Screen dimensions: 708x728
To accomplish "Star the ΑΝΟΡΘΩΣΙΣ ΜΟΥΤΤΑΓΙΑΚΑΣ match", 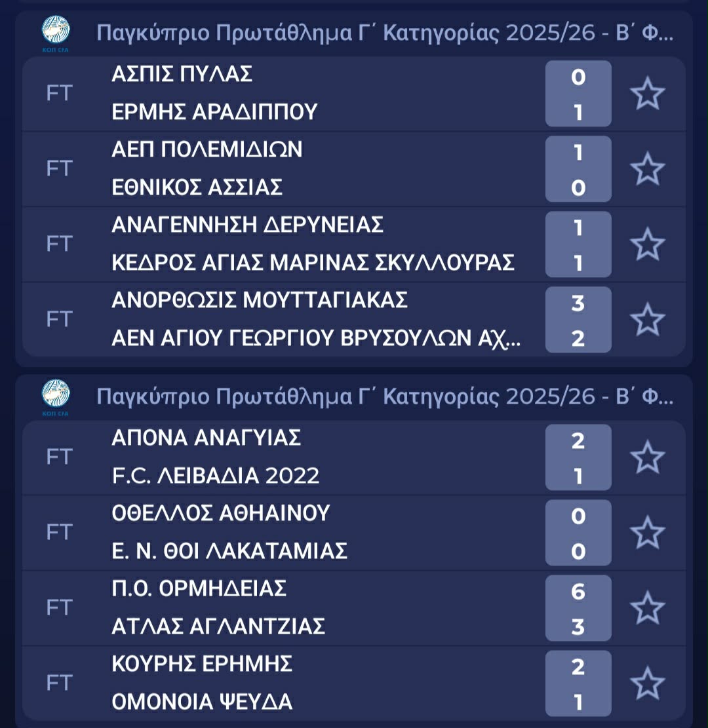I will pos(647,320).
